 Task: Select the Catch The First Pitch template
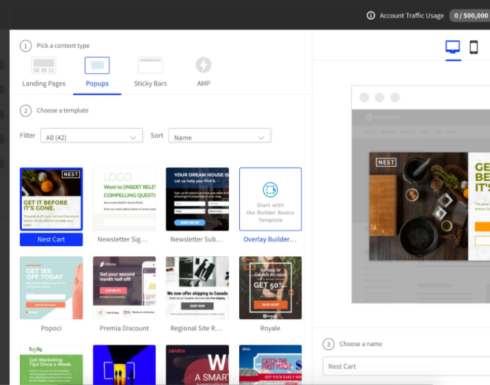[270, 365]
